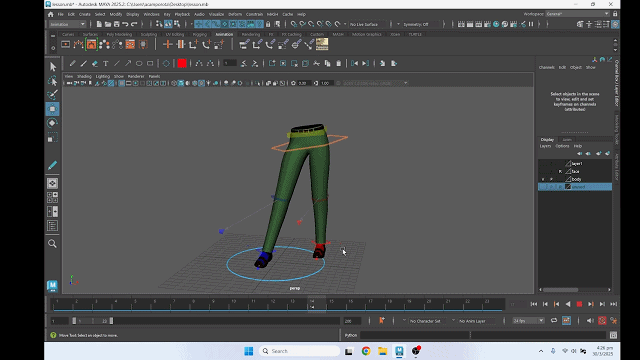This screenshot has height=360, width=640.
Task: Select the Scale tool
Action: pyautogui.click(x=53, y=138)
